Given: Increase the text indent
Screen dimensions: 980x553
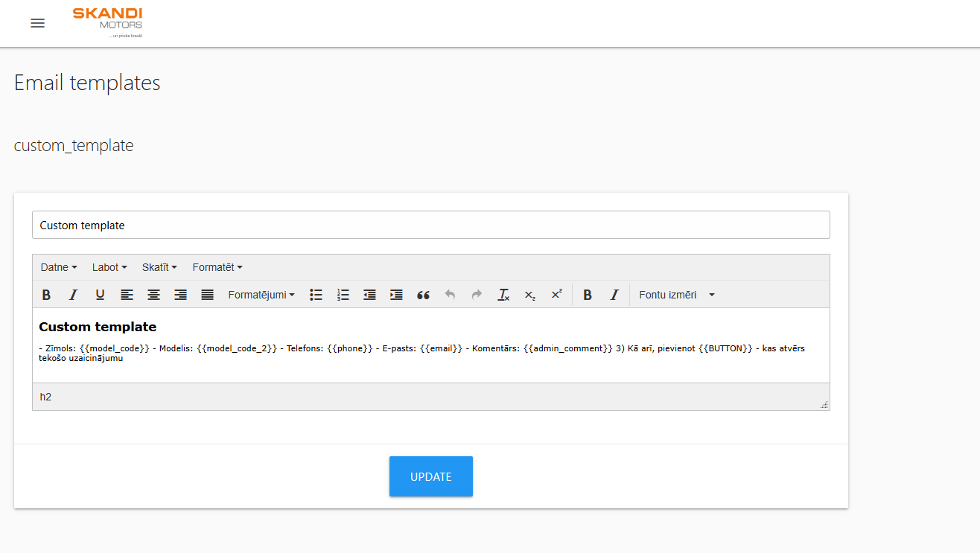Looking at the screenshot, I should [396, 295].
